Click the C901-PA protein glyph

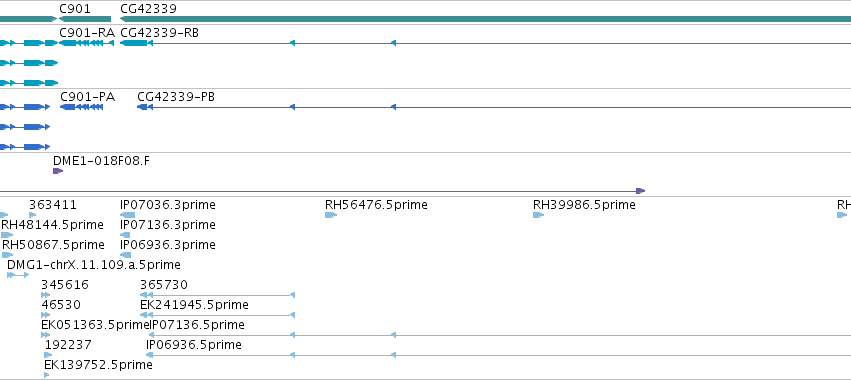pos(81,107)
